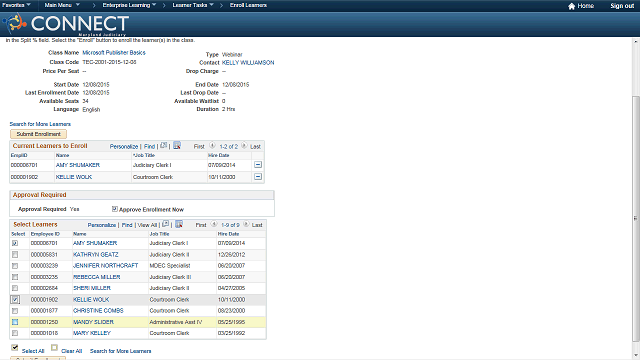640x360 pixels.
Task: Show next row arrow in Select Learners grid
Action: [x=246, y=224]
